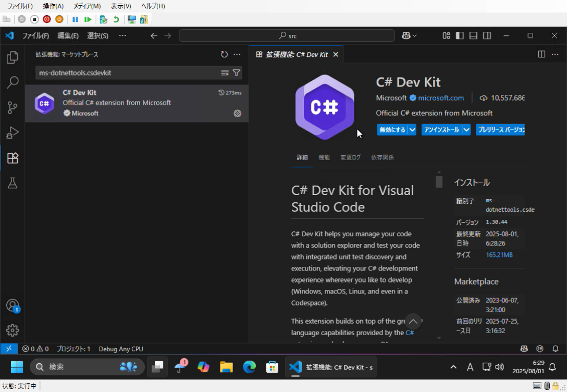The height and width of the screenshot is (392, 567).
Task: Open Copilot chat menu in title bar
Action: [409, 35]
